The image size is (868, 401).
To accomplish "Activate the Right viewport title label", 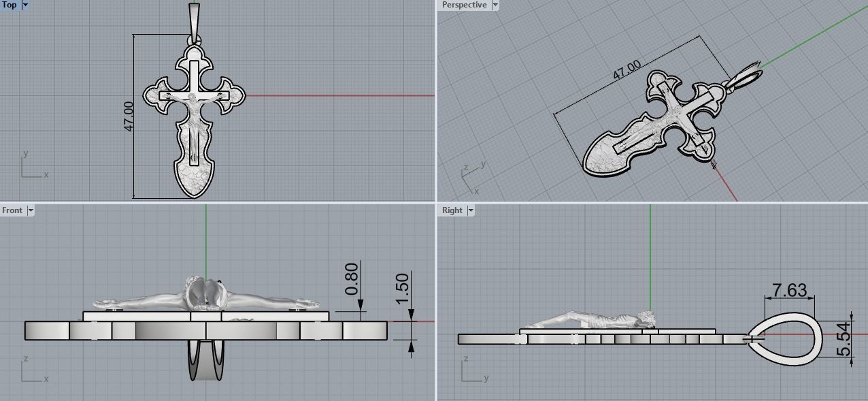I will pos(452,210).
